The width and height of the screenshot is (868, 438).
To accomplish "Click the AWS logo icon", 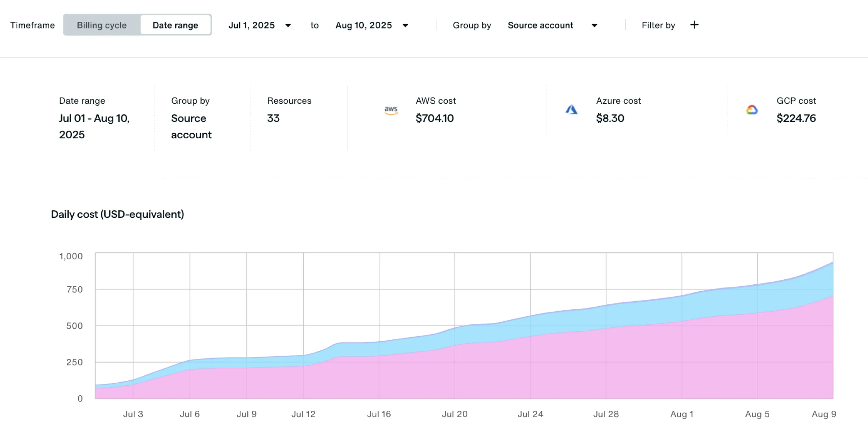I will (x=391, y=110).
